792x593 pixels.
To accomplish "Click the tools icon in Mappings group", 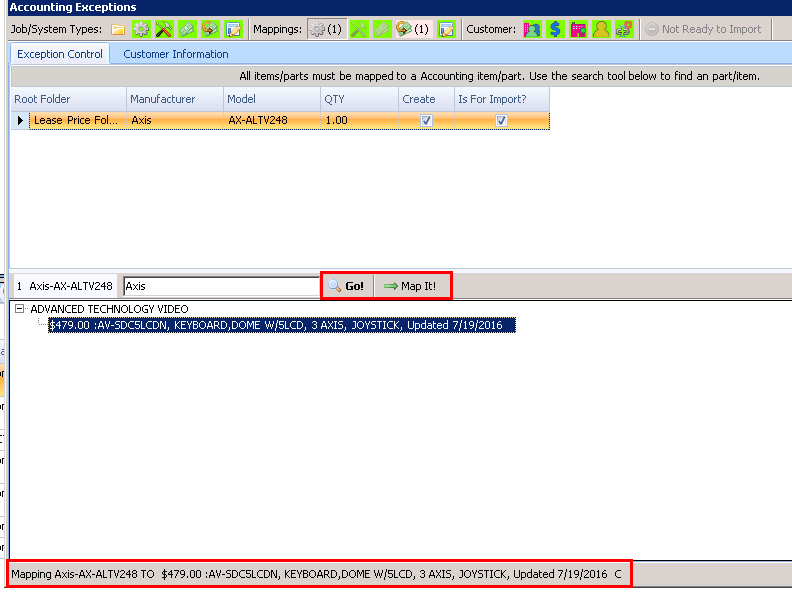I will tap(359, 29).
